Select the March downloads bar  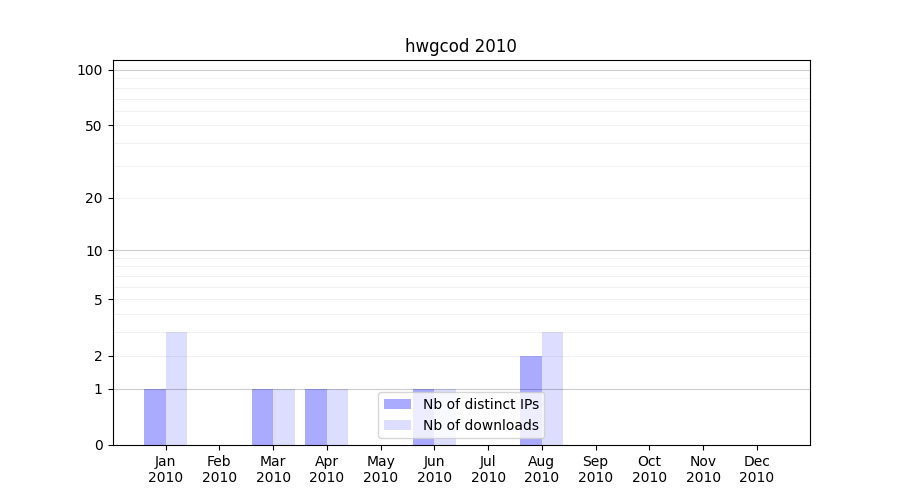pyautogui.click(x=284, y=417)
